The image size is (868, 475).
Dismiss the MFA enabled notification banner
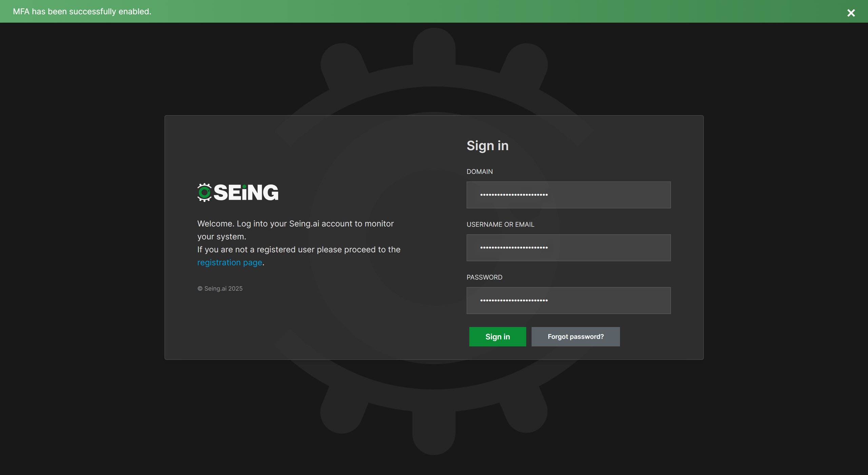click(851, 13)
